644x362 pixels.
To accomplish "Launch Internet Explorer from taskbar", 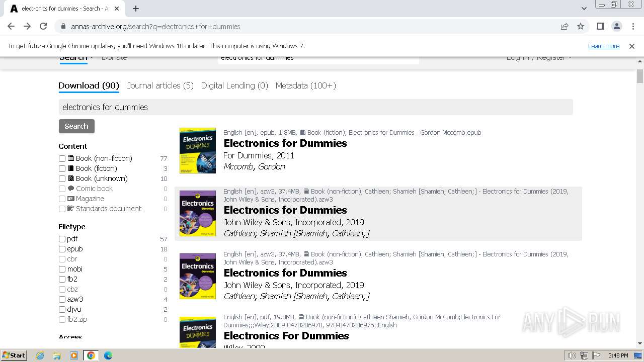I will [40, 355].
